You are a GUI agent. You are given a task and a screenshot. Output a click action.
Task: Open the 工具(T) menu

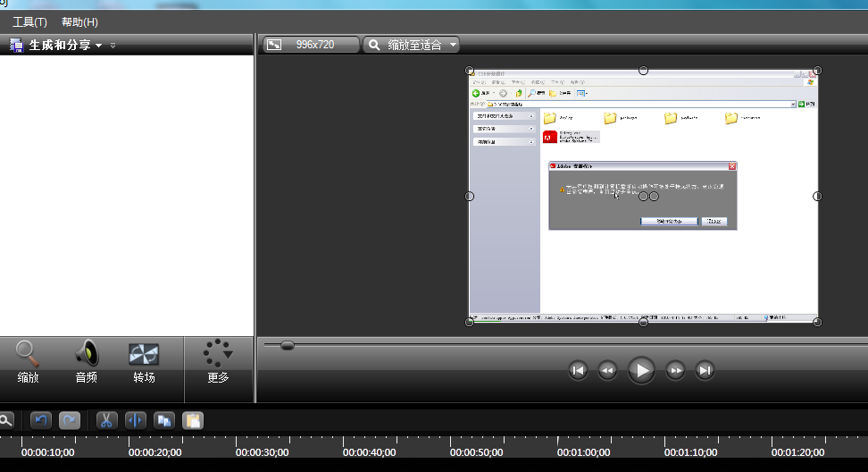[x=29, y=21]
